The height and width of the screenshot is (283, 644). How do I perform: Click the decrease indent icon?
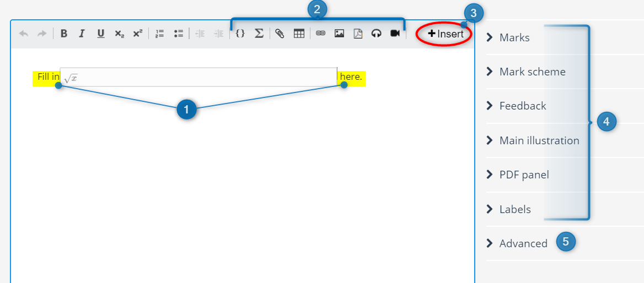200,34
